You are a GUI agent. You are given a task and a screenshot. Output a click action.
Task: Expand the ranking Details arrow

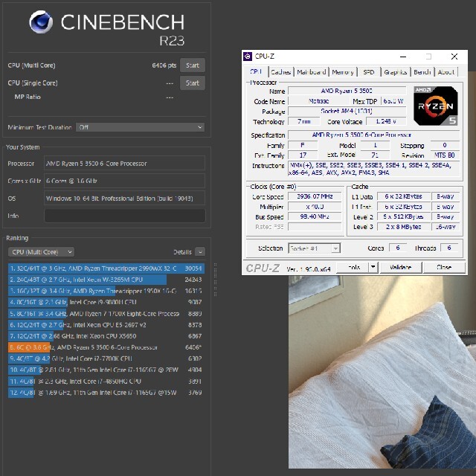tap(200, 251)
